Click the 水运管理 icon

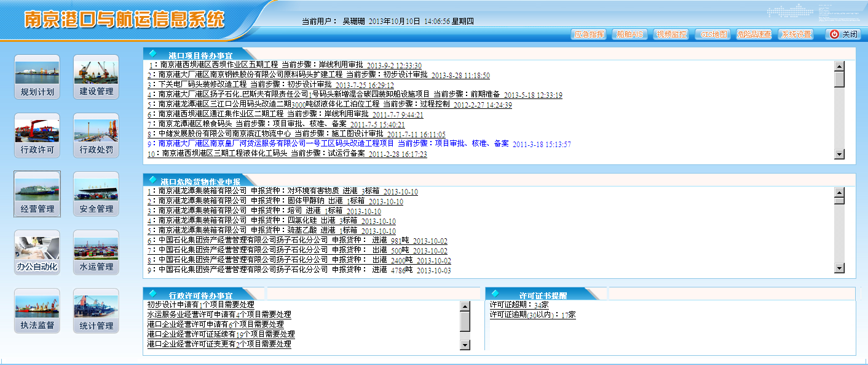pyautogui.click(x=96, y=253)
